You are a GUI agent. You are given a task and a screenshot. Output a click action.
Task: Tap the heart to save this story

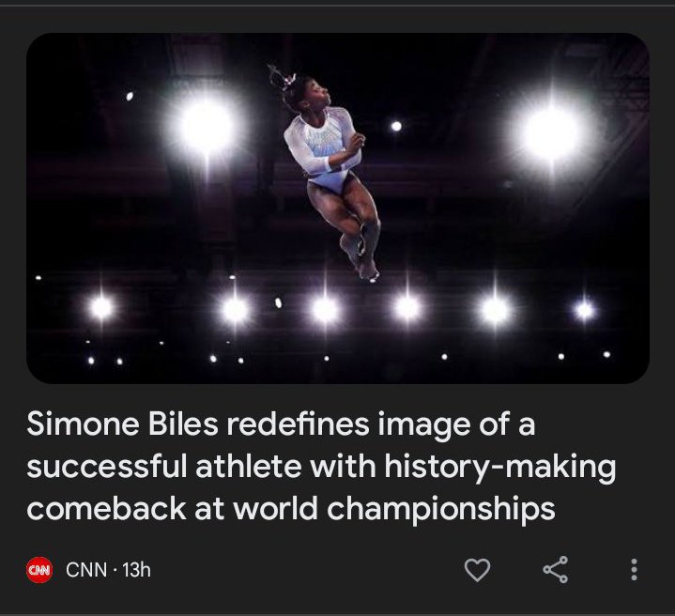tap(479, 569)
